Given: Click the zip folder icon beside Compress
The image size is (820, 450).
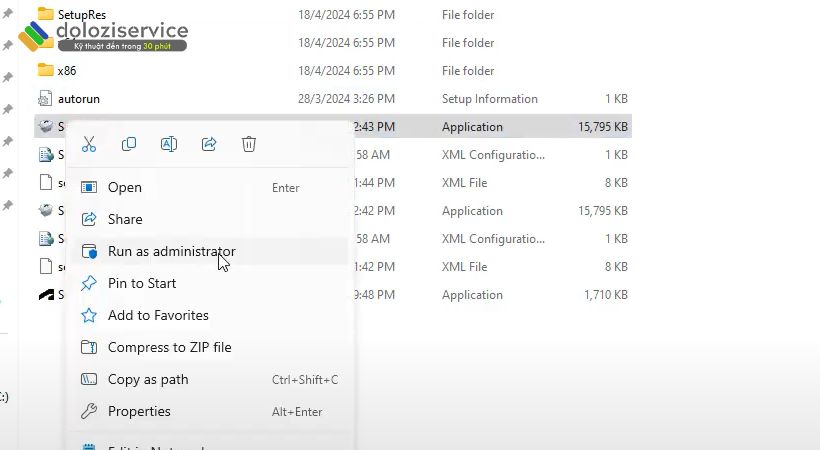Looking at the screenshot, I should [x=89, y=347].
